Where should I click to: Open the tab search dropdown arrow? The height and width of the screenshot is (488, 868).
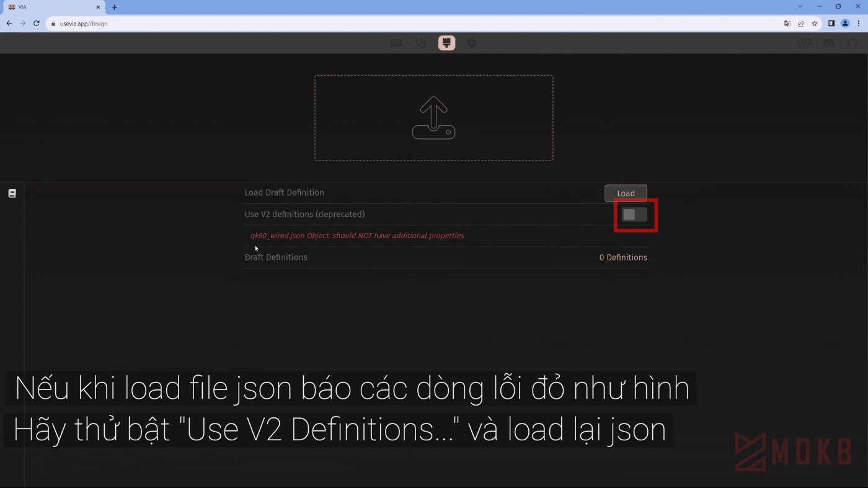coord(800,7)
